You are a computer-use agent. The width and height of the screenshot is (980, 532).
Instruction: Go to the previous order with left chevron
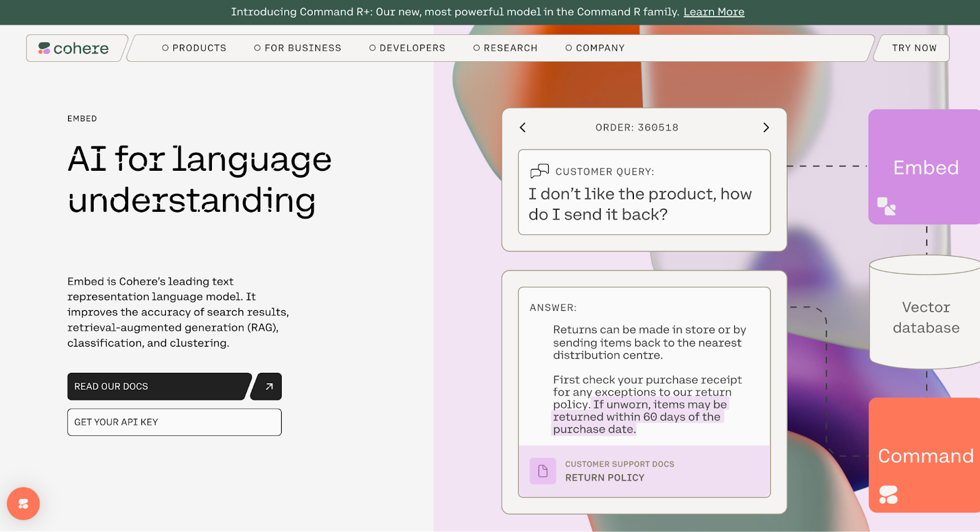pyautogui.click(x=522, y=127)
